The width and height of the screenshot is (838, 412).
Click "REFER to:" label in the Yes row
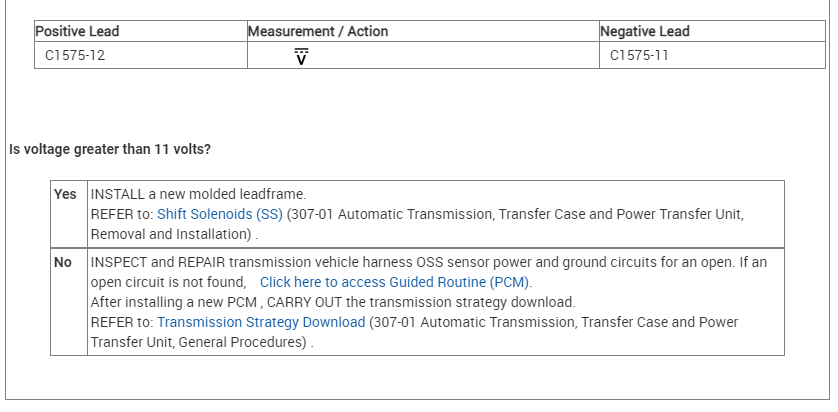click(121, 214)
